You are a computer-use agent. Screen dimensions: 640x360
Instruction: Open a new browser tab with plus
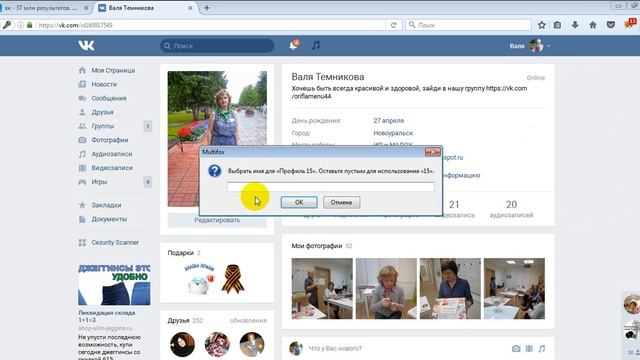pos(207,8)
